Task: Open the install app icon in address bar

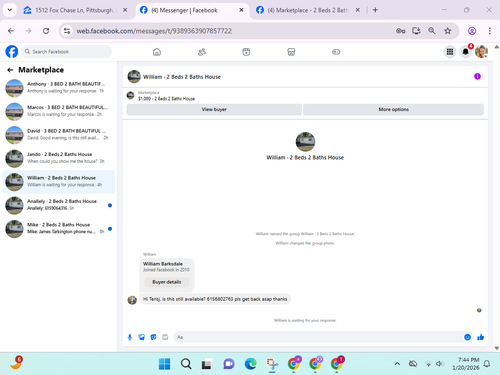Action: coord(416,31)
